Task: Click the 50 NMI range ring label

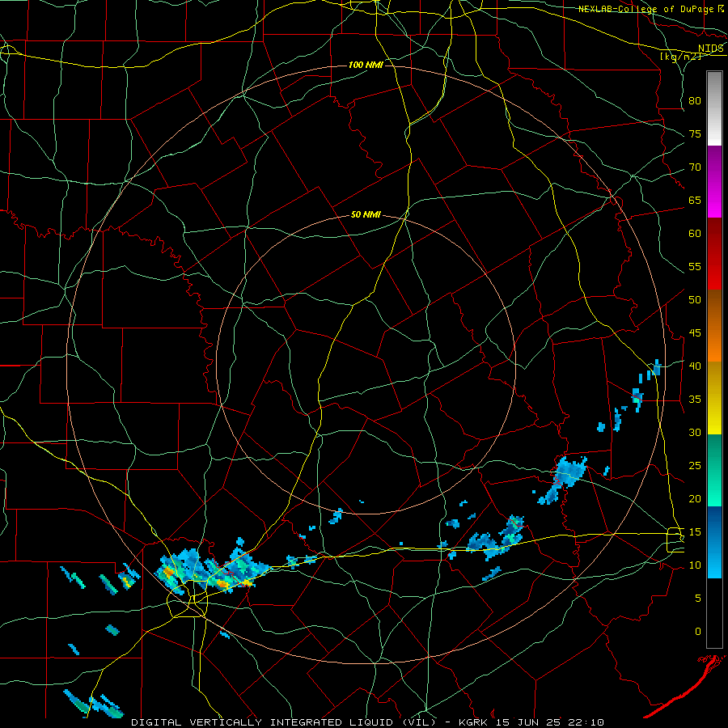Action: (366, 214)
